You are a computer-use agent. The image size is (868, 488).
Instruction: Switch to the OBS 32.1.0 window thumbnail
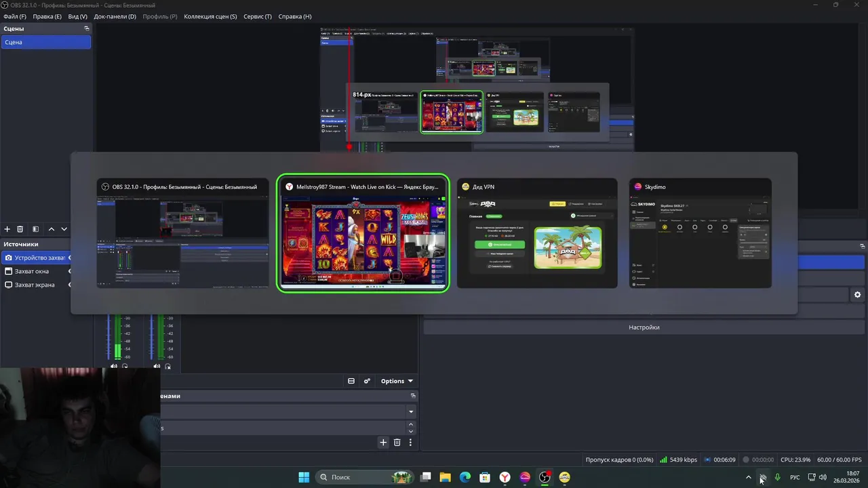(x=182, y=233)
